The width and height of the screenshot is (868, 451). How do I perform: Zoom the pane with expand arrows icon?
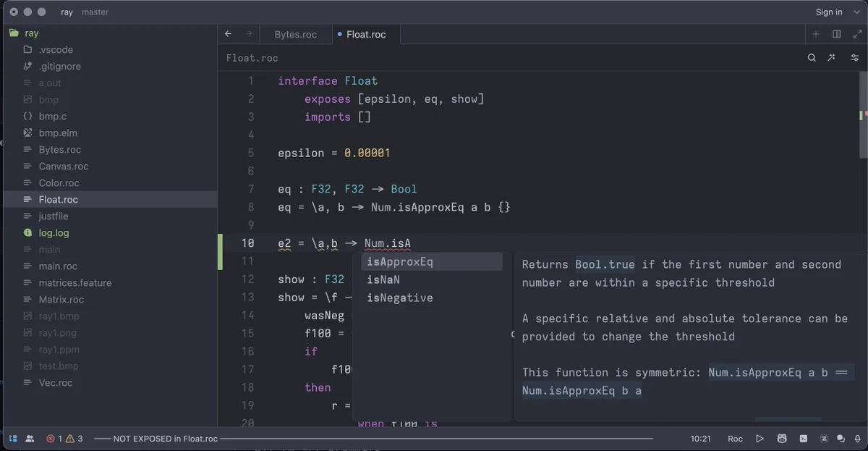click(x=857, y=34)
